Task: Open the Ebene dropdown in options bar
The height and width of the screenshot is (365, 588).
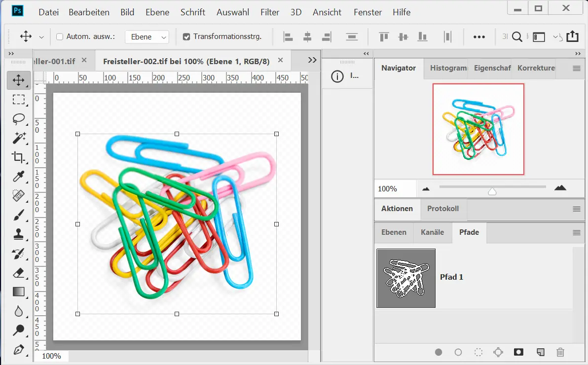Action: [147, 37]
